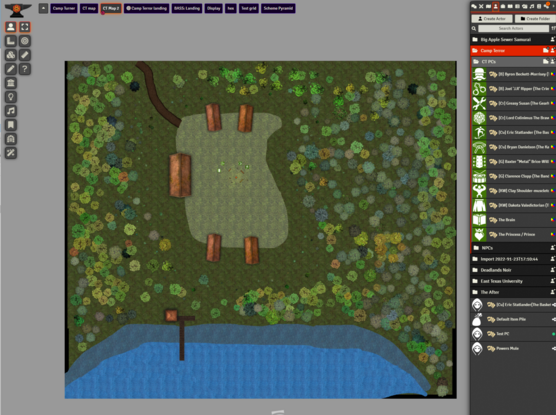Open the Measurement template controls
Image resolution: width=556 pixels, height=415 pixels.
[11, 41]
